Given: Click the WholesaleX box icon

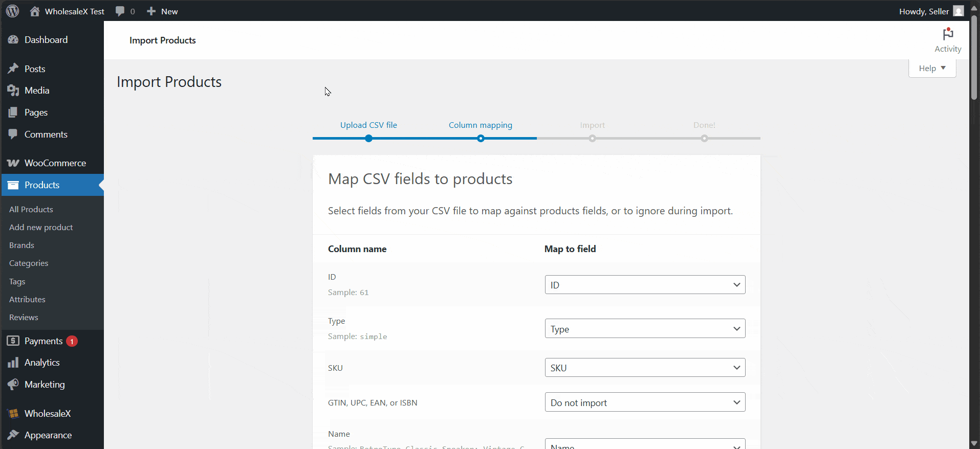Looking at the screenshot, I should (13, 413).
